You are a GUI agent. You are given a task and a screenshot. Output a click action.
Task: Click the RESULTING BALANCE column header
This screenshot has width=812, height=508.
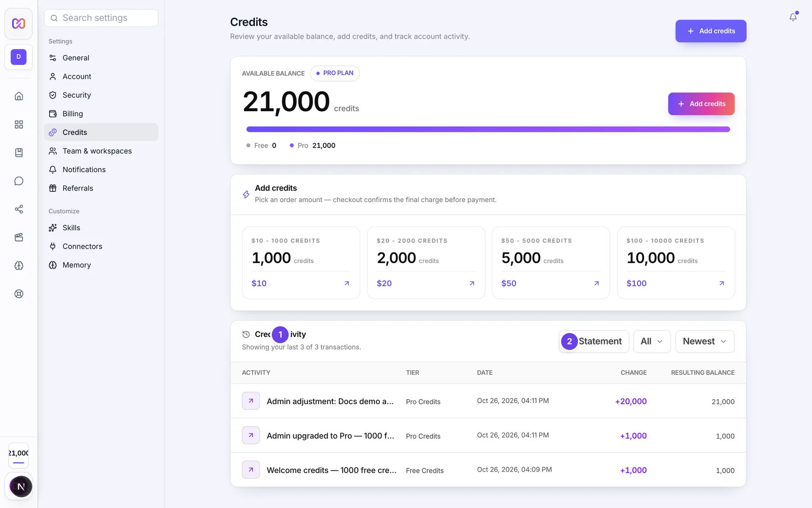tap(702, 373)
